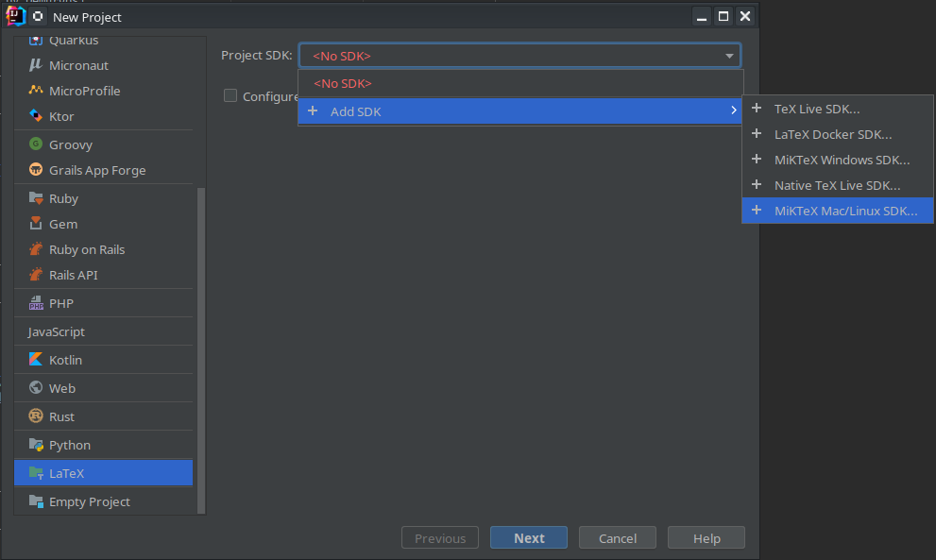Click the green Groovy icon
The width and height of the screenshot is (936, 560).
36,144
